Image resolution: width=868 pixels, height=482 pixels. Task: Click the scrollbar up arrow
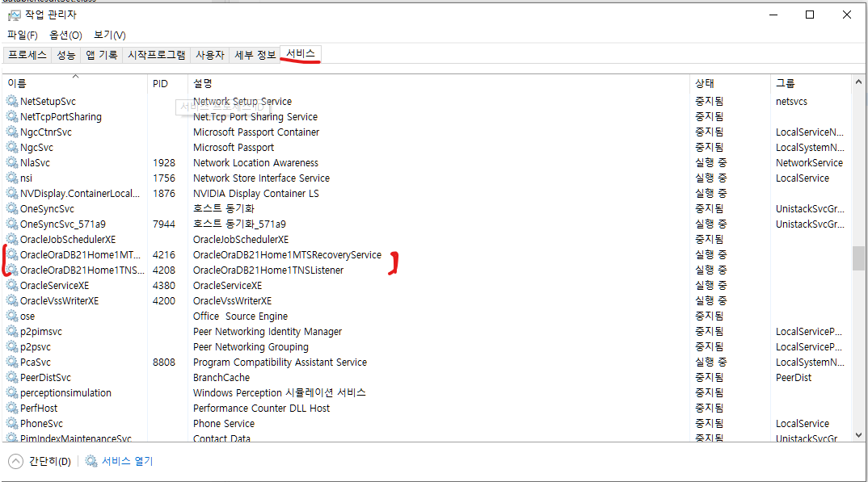pyautogui.click(x=858, y=82)
